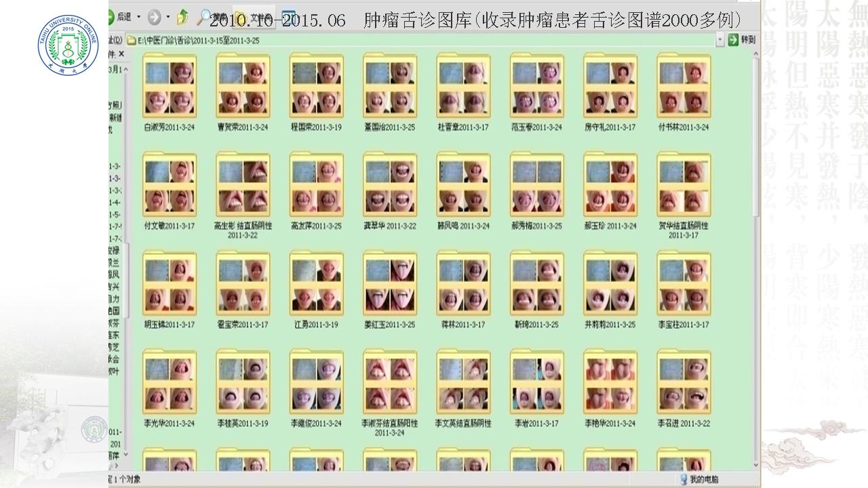Select folder label 李宝柱2011-3-17

click(684, 325)
